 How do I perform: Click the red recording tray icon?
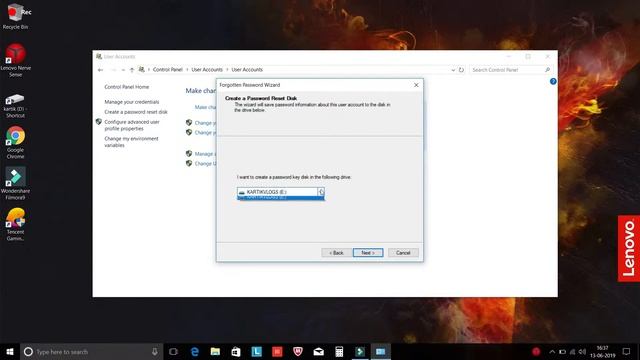[x=536, y=351]
